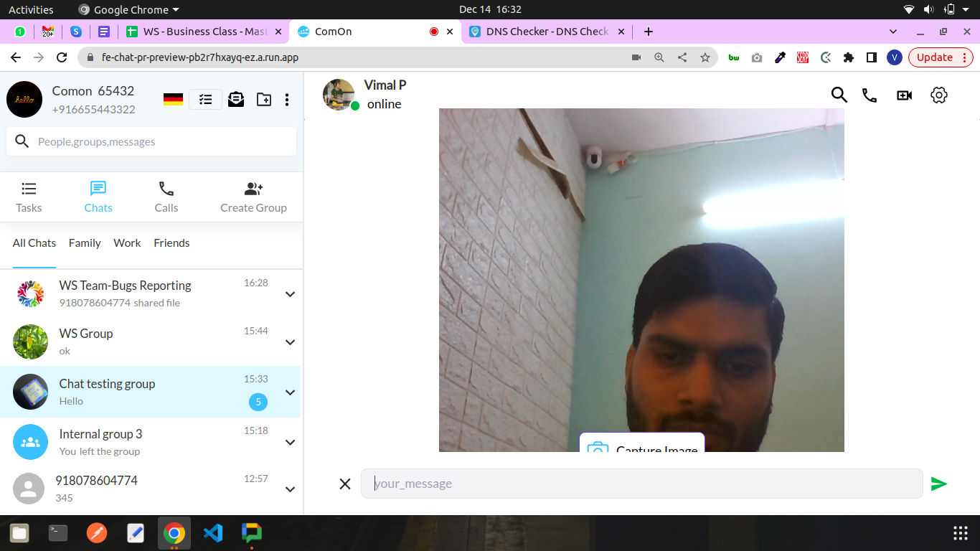
Task: Switch to the Calls tab
Action: 166,197
